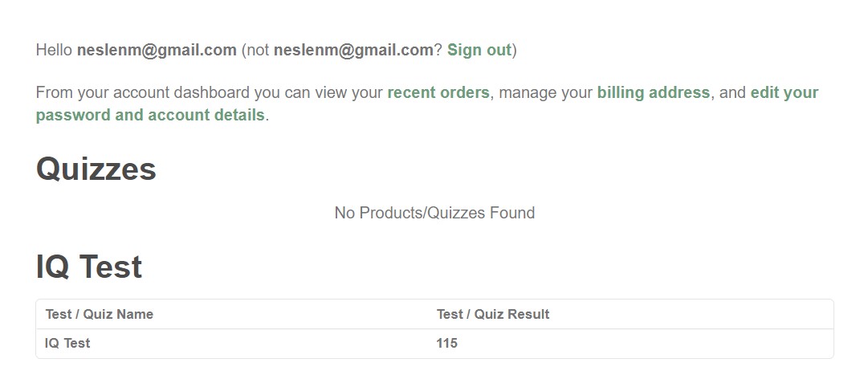
Task: Click the question mark before Sign out
Action: pyautogui.click(x=438, y=50)
